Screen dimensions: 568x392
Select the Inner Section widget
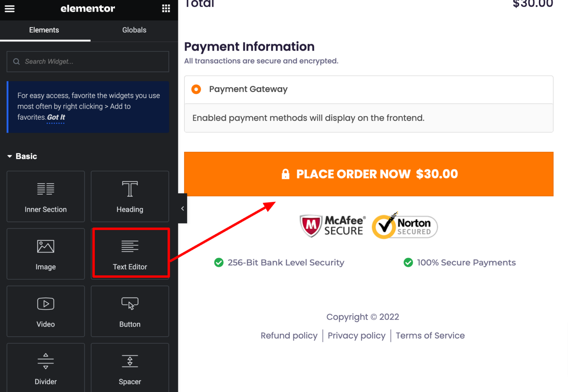45,196
